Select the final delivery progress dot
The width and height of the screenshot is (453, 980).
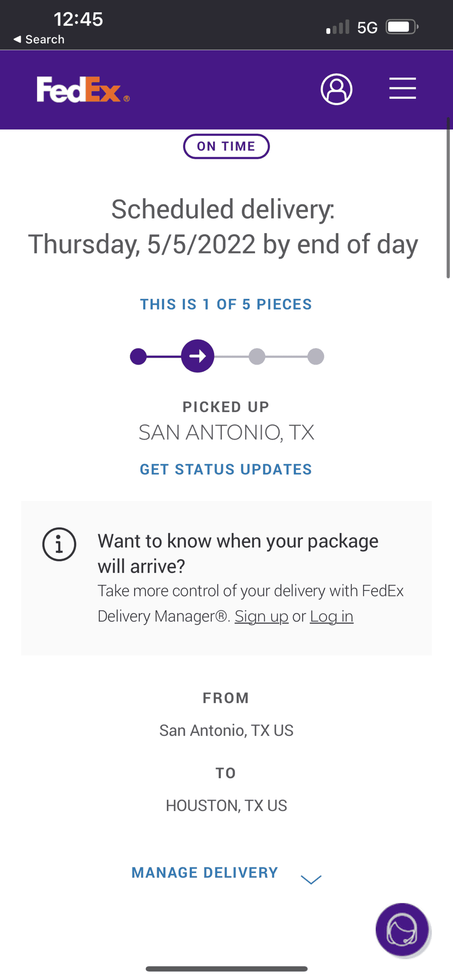pyautogui.click(x=316, y=356)
